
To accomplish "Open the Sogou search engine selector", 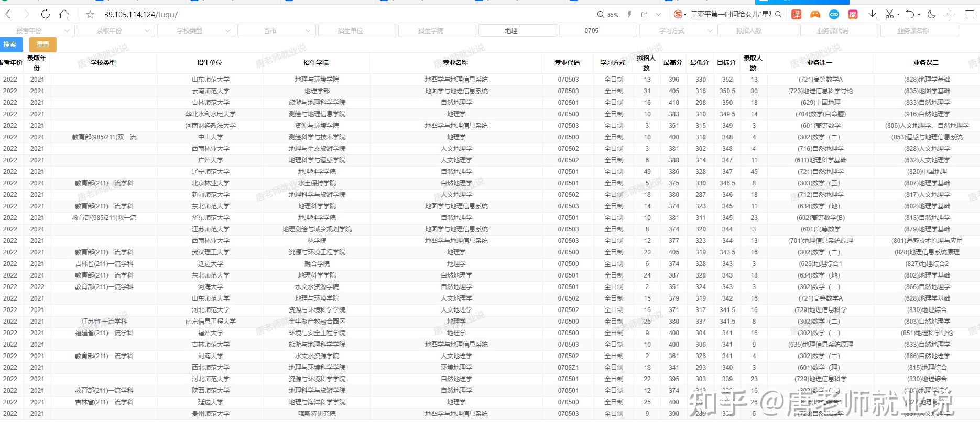I will (680, 14).
